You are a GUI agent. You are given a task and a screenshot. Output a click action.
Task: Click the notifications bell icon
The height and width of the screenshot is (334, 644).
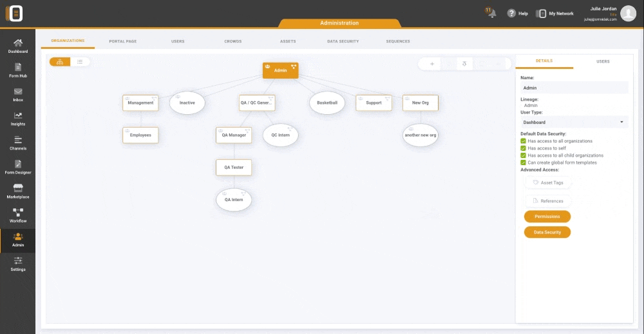pyautogui.click(x=491, y=14)
